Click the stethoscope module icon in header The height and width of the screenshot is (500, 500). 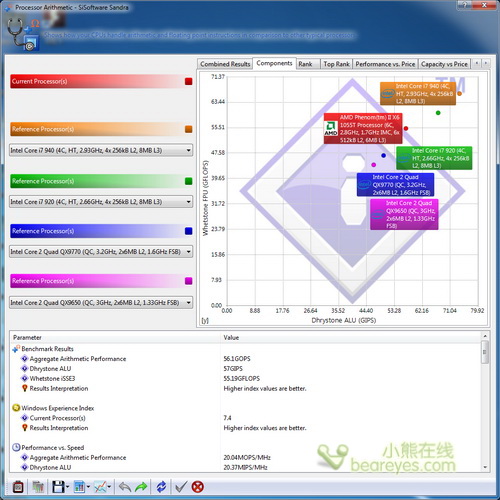(23, 34)
